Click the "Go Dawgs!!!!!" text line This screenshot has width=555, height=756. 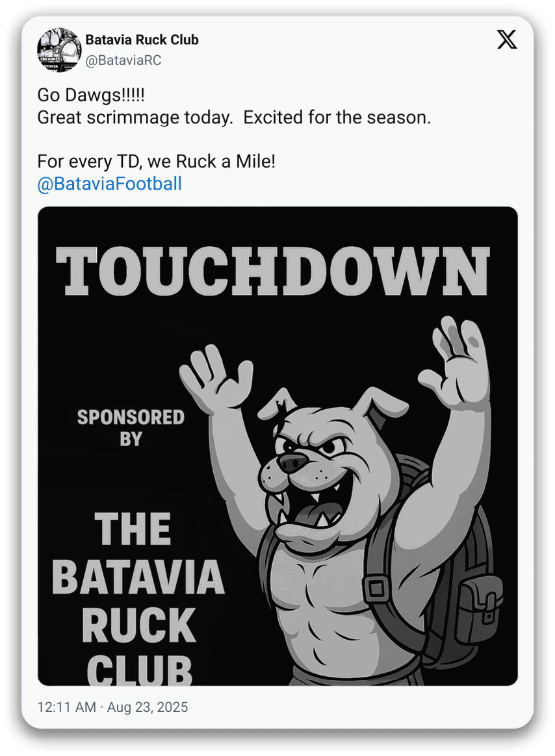(91, 95)
